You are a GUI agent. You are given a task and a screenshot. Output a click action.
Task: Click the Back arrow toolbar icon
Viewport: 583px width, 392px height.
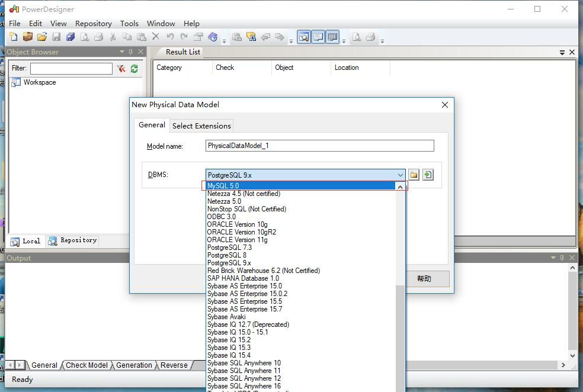point(265,37)
